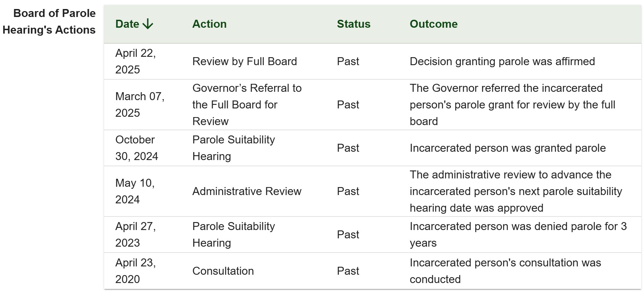Click the administrative review approved outcome text
This screenshot has width=644, height=291.
click(x=516, y=191)
